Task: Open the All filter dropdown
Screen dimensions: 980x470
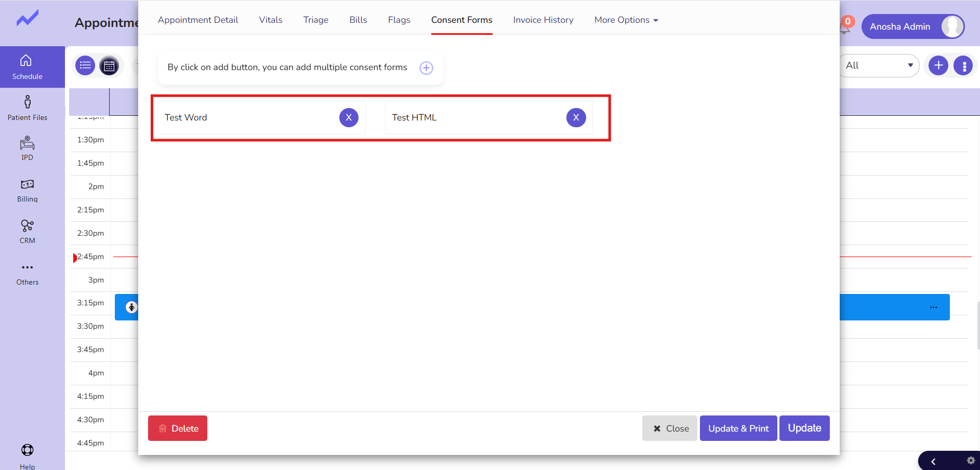Action: pos(879,65)
